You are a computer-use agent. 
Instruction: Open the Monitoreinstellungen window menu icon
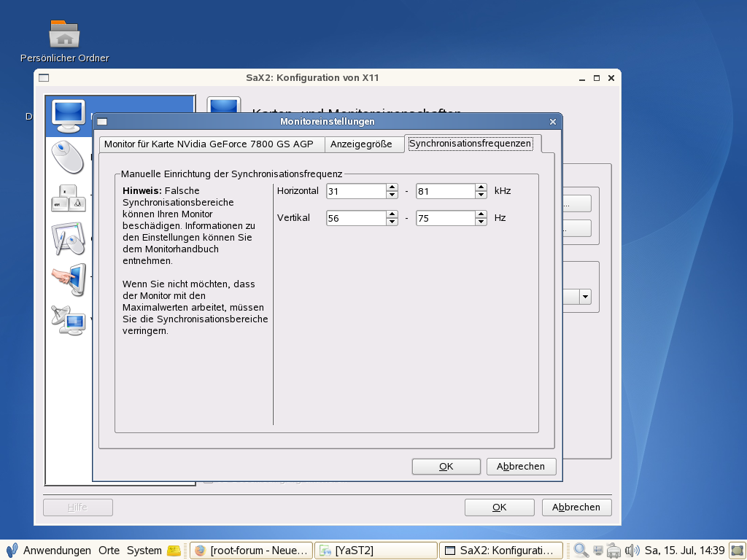102,122
